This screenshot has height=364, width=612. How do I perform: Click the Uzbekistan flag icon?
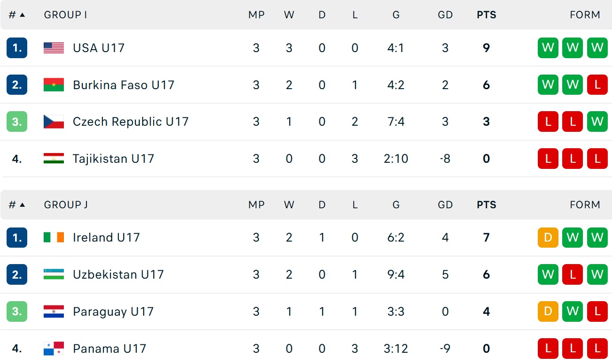tap(54, 274)
